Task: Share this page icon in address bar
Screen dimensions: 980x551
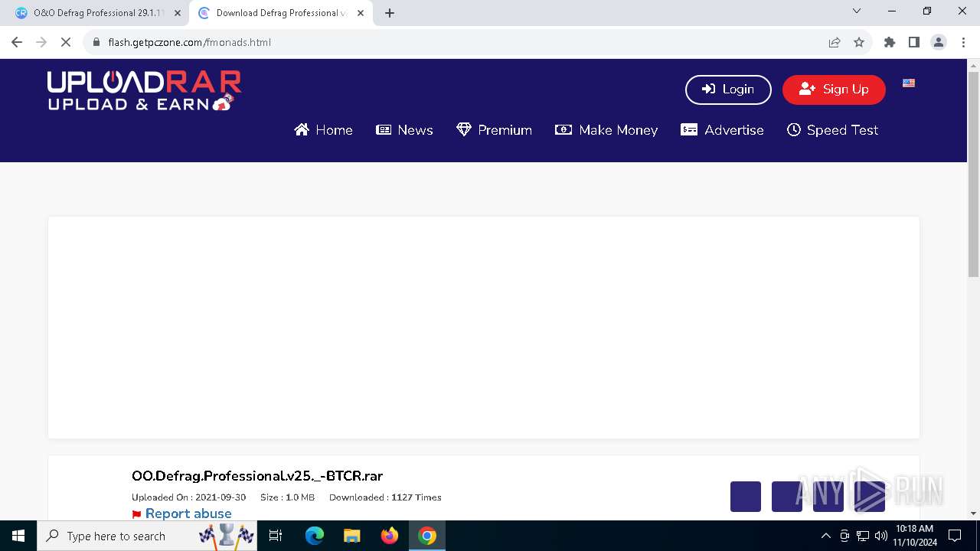Action: tap(835, 42)
